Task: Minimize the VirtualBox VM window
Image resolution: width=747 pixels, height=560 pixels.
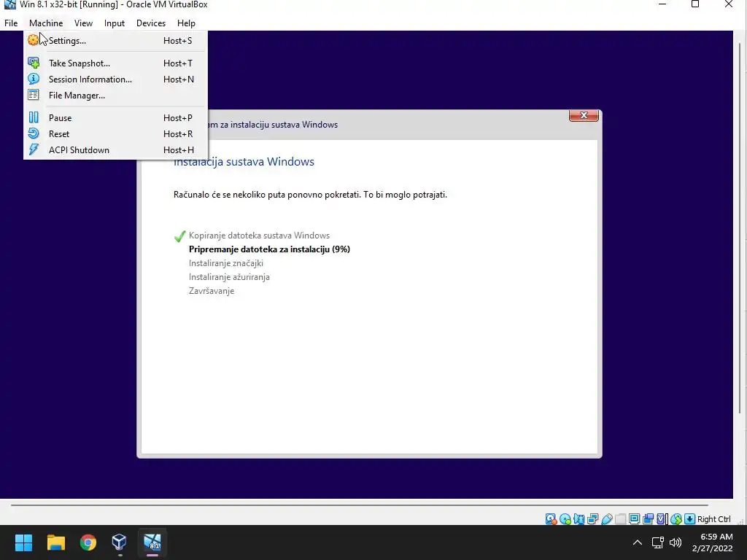Action: point(662,4)
